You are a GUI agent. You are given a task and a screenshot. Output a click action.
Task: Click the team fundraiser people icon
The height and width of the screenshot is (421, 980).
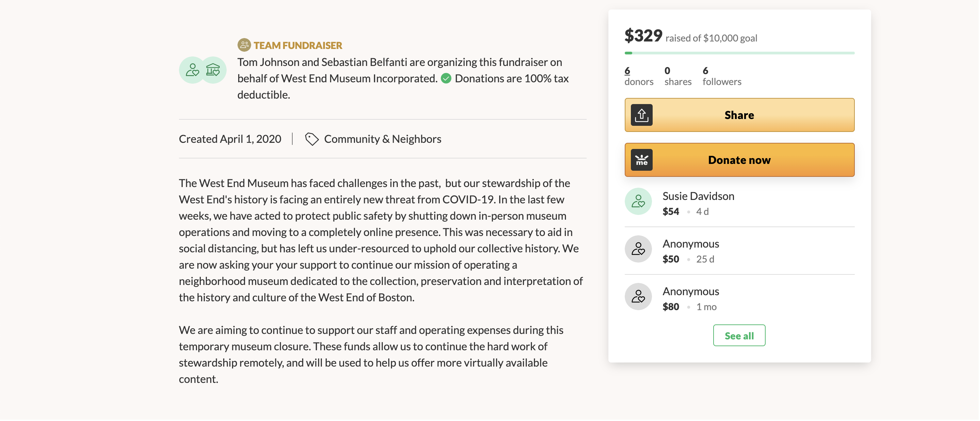(x=244, y=45)
